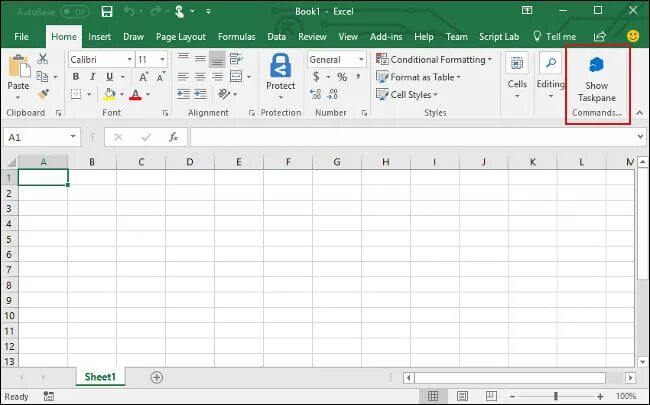Toggle Align Right
This screenshot has height=405, width=650.
pyautogui.click(x=217, y=76)
